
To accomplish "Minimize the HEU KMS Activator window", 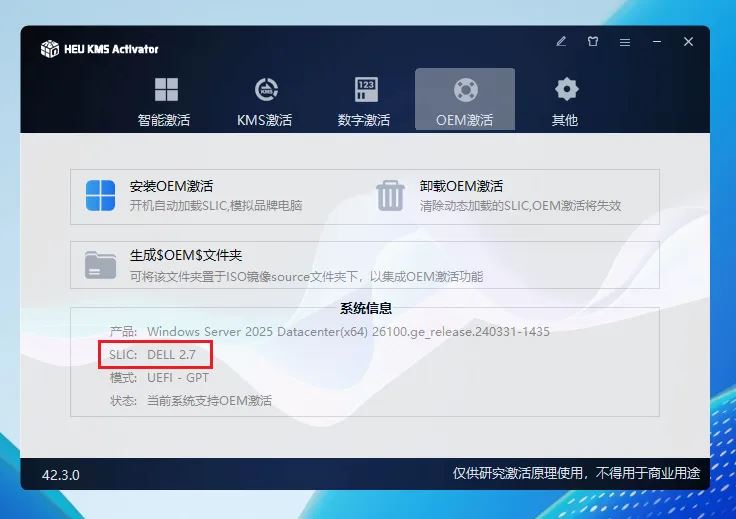I will point(657,42).
